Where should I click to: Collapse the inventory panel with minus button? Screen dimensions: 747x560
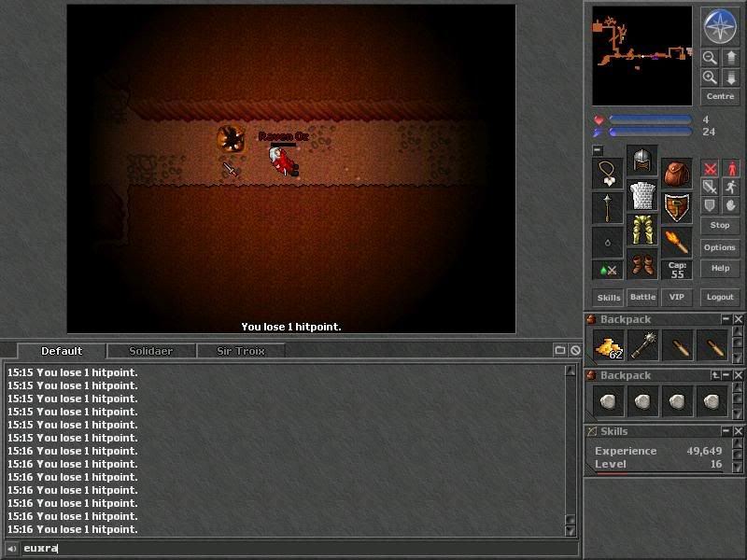click(x=598, y=150)
